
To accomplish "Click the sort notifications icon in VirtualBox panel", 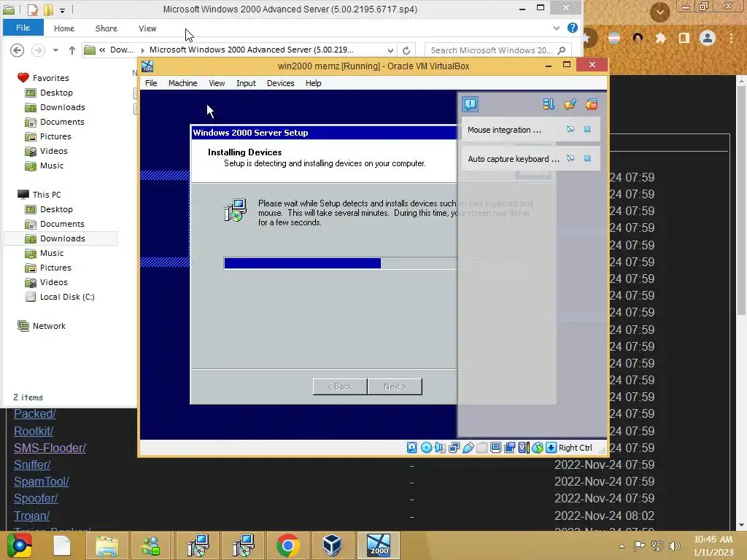I will point(549,104).
